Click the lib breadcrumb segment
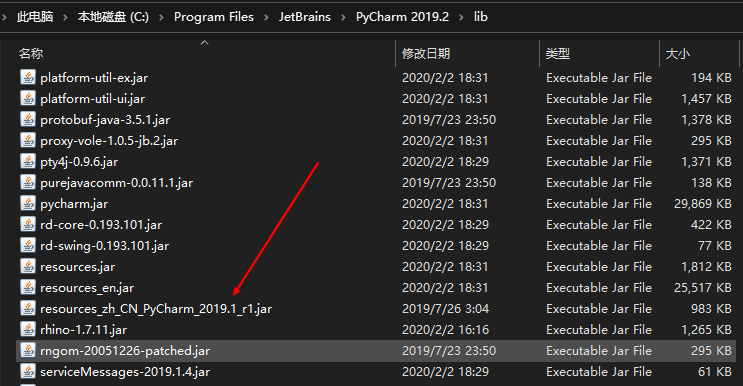Screen dimensions: 743x386 (x=480, y=17)
